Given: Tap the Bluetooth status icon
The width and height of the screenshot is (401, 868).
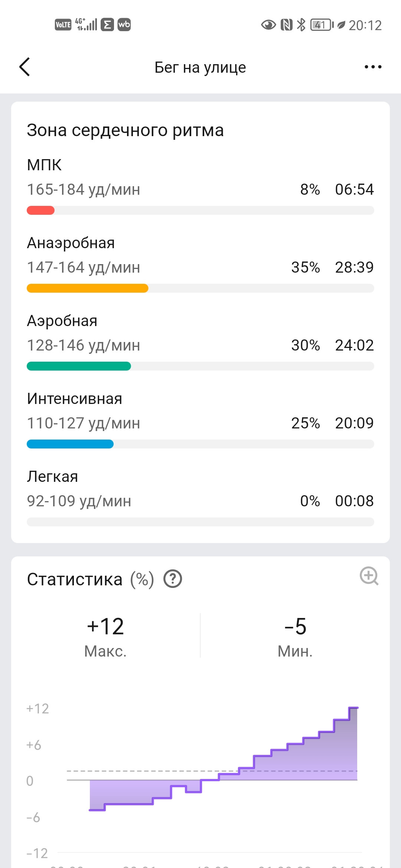Looking at the screenshot, I should (301, 25).
